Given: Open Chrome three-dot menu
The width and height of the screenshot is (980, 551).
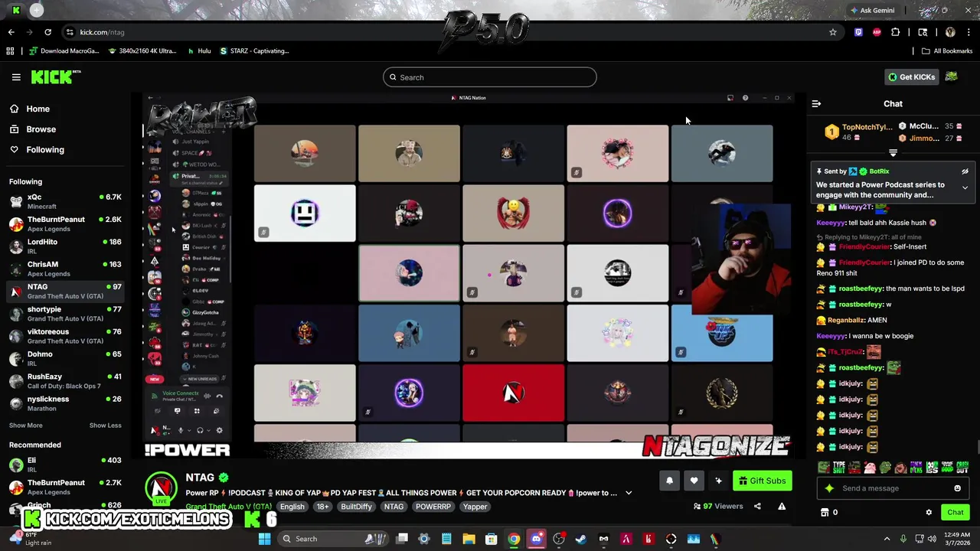Looking at the screenshot, I should (x=968, y=32).
